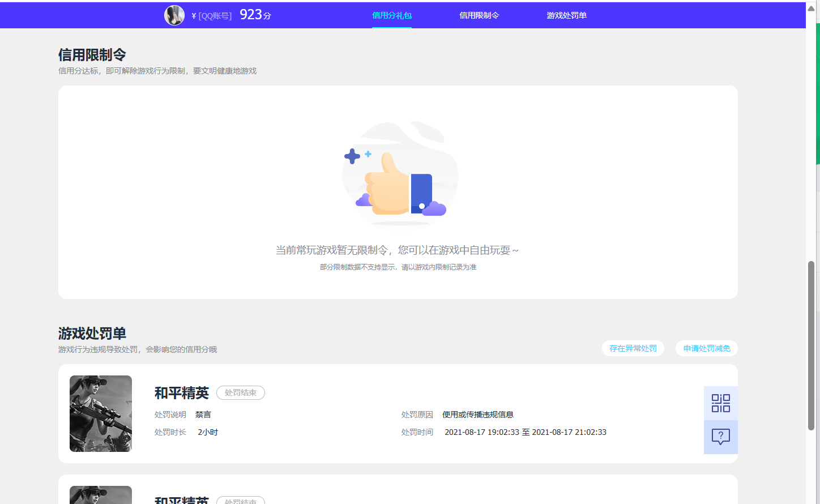820x504 pixels.
Task: Click the user avatar in header
Action: pos(174,15)
